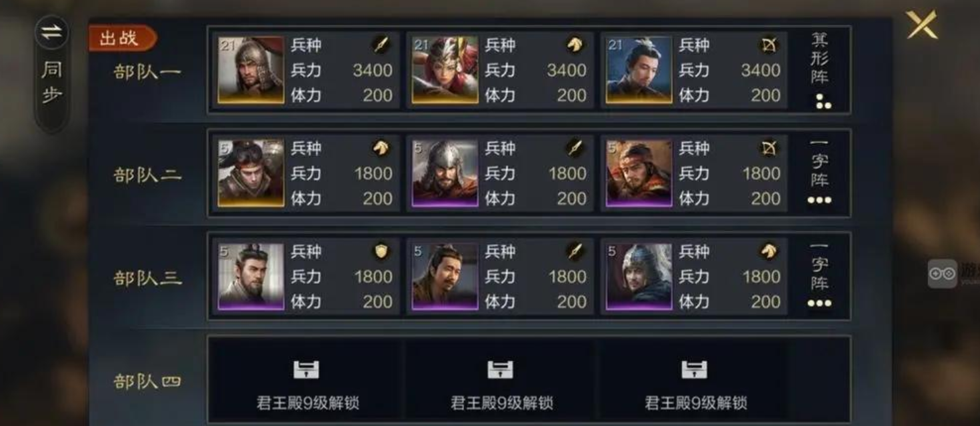The height and width of the screenshot is (426, 980).
Task: Toggle the 同步 sync switch
Action: (x=52, y=73)
